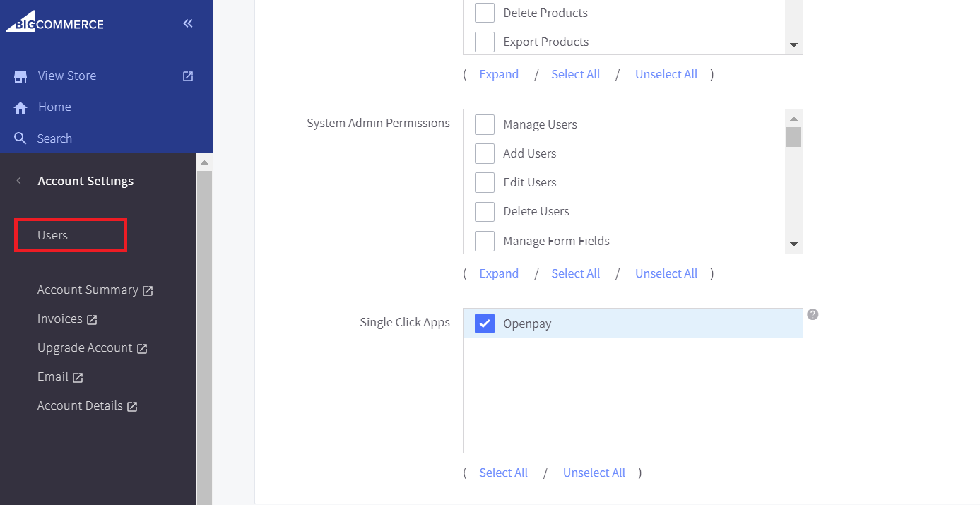Go back using Account Settings chevron
Viewport: 980px width, 505px height.
(19, 181)
